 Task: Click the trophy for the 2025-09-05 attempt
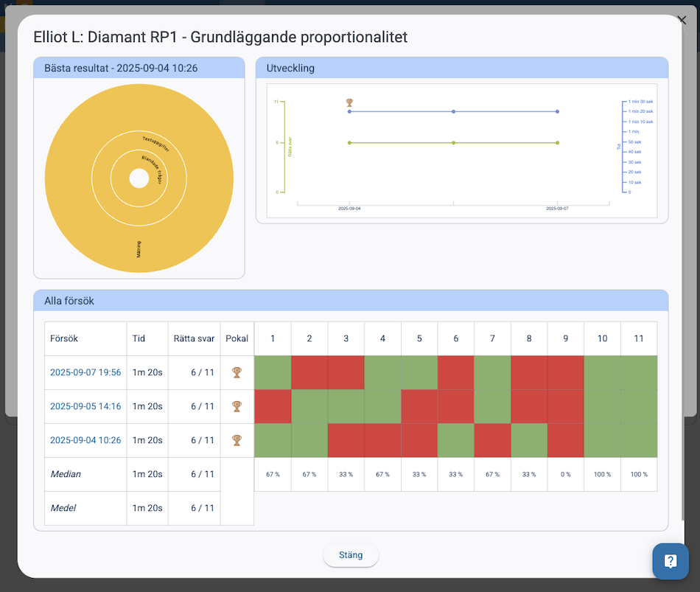(x=237, y=406)
